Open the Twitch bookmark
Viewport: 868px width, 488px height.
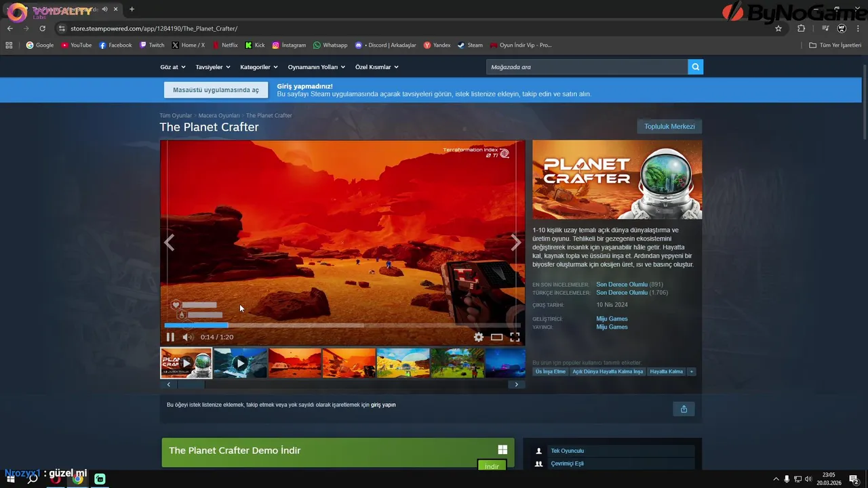click(152, 45)
